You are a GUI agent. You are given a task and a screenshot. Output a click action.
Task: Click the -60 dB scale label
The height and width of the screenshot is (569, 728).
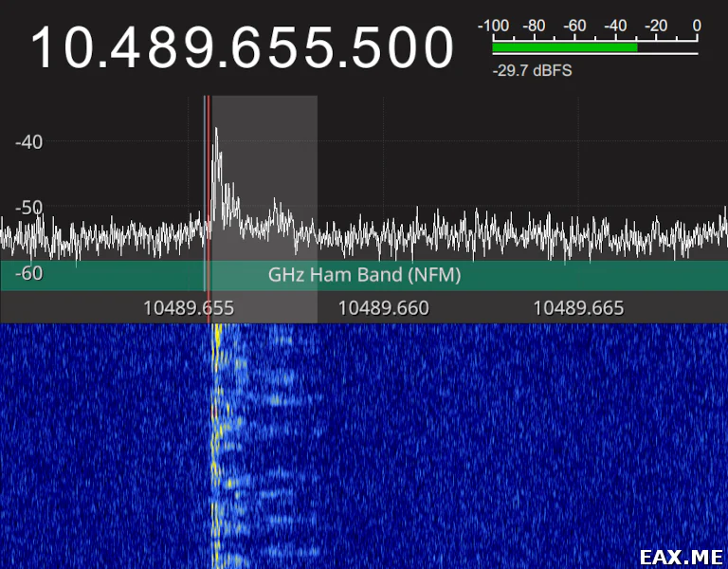click(28, 273)
